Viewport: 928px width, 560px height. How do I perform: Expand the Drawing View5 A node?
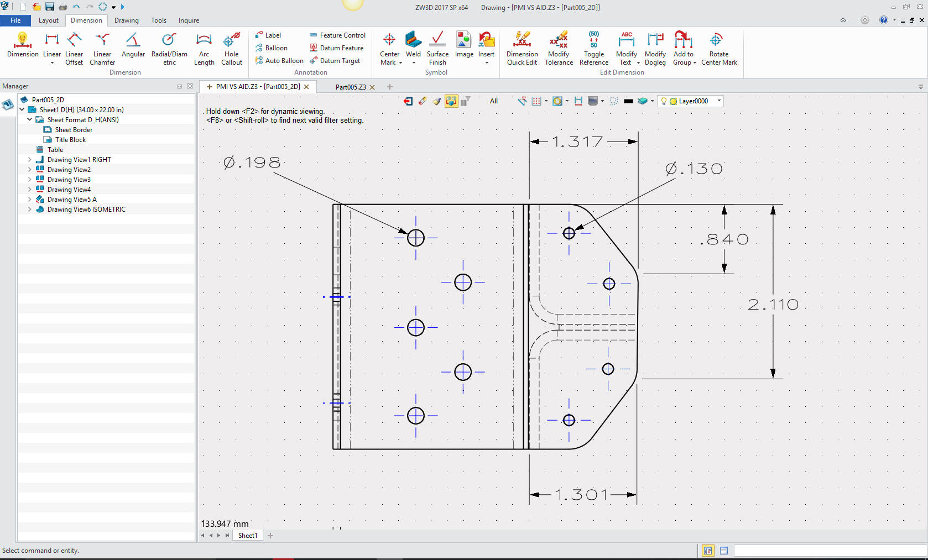click(x=30, y=200)
